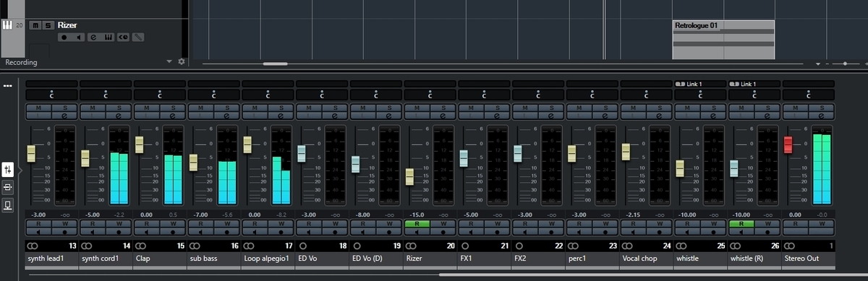Show the inserts rack via the left mixer icon
The height and width of the screenshot is (281, 868).
pyautogui.click(x=8, y=188)
